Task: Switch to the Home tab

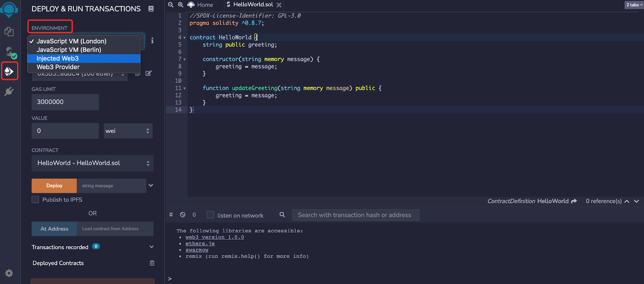Action: [200, 5]
